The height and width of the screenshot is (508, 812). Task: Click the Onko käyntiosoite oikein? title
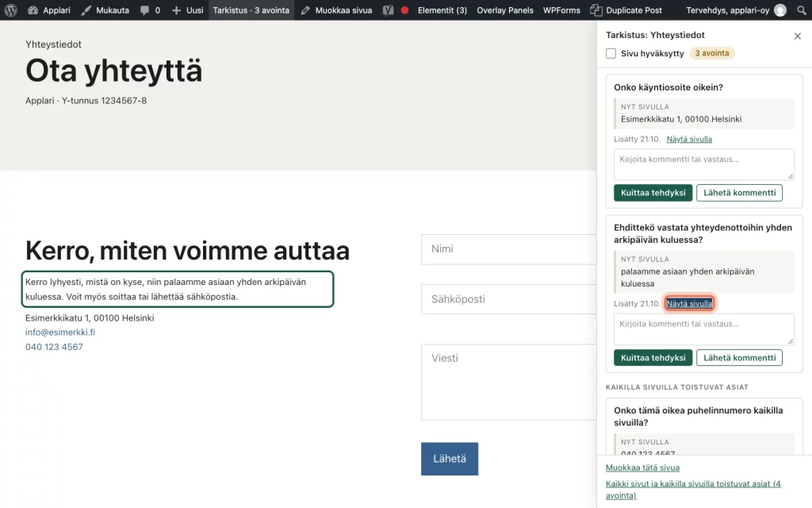[x=668, y=87]
